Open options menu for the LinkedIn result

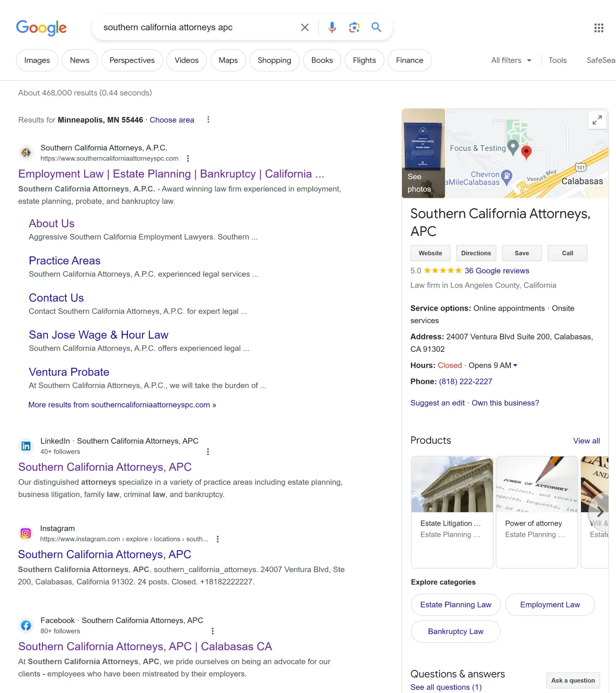(x=208, y=452)
